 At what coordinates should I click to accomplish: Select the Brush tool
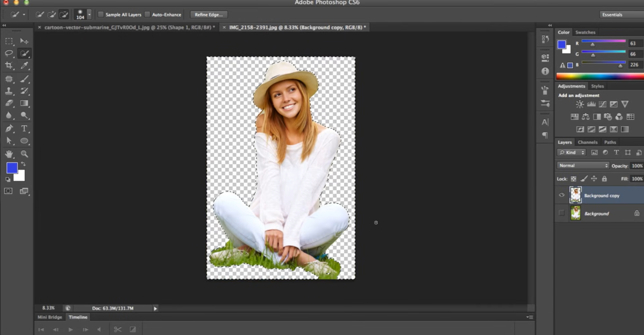[24, 79]
